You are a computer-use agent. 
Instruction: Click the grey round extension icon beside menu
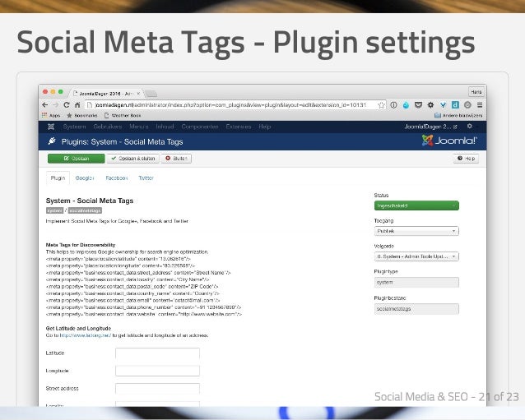point(467,105)
